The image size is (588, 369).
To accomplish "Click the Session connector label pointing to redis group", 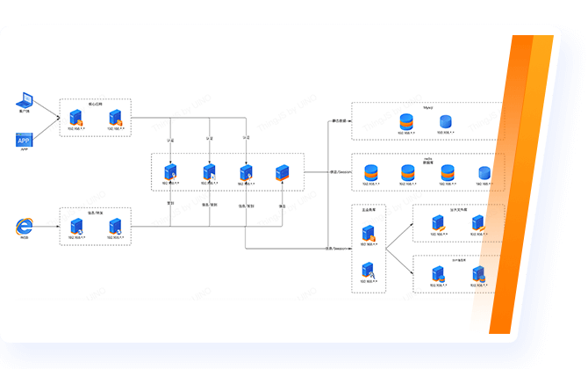I will click(341, 172).
